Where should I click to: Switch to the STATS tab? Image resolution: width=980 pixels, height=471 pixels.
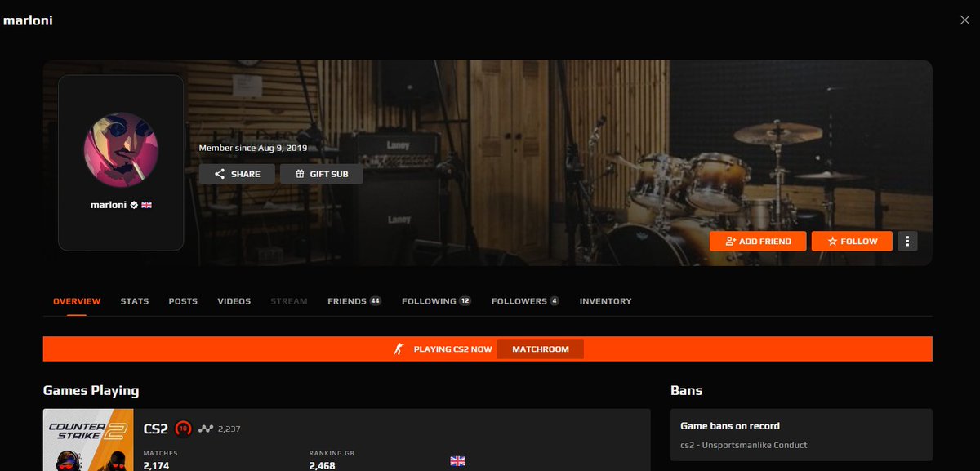click(x=135, y=301)
